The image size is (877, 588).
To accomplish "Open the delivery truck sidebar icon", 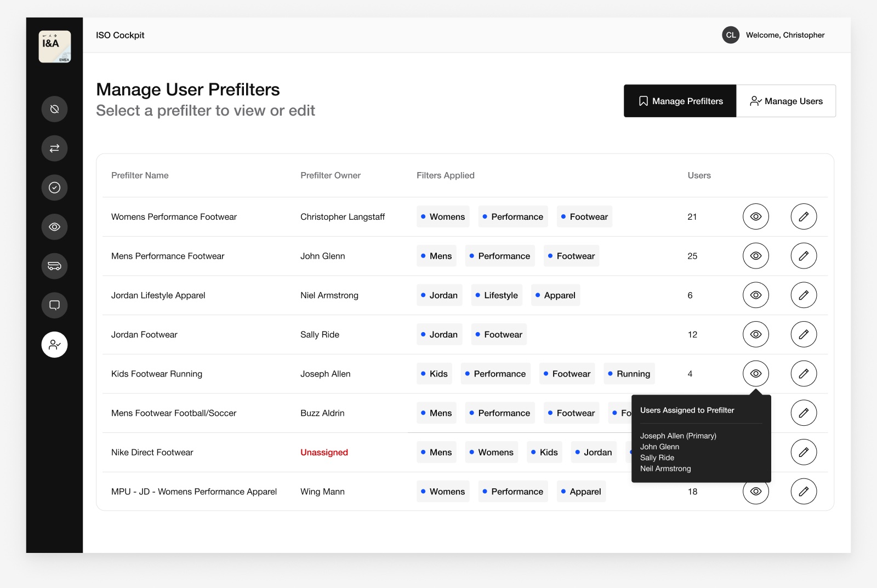I will pyautogui.click(x=54, y=266).
